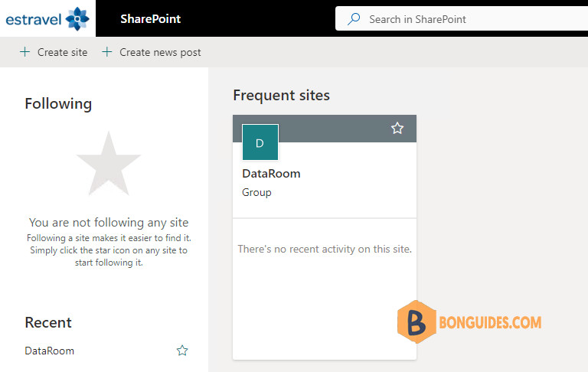588x372 pixels.
Task: Click the plus icon beside Create site
Action: [x=24, y=52]
